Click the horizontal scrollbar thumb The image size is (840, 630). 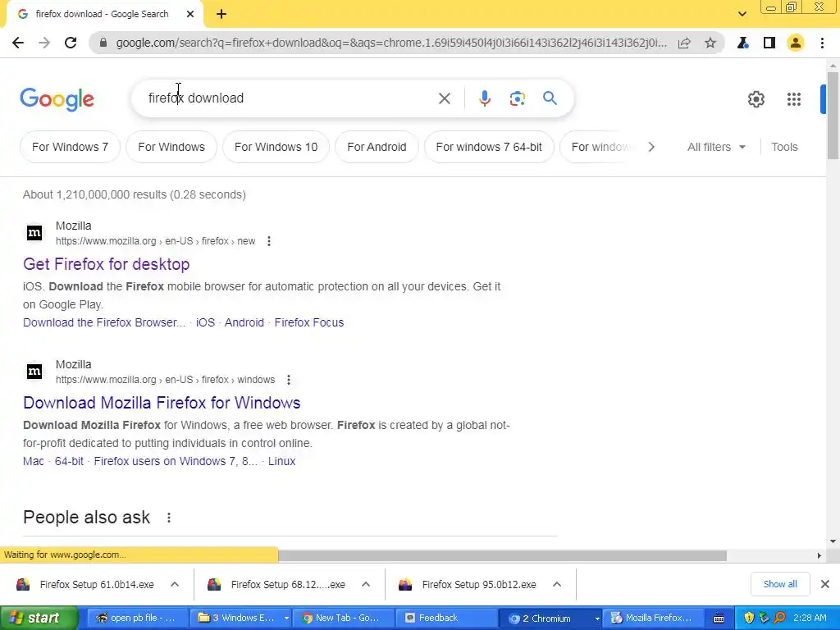coord(503,555)
